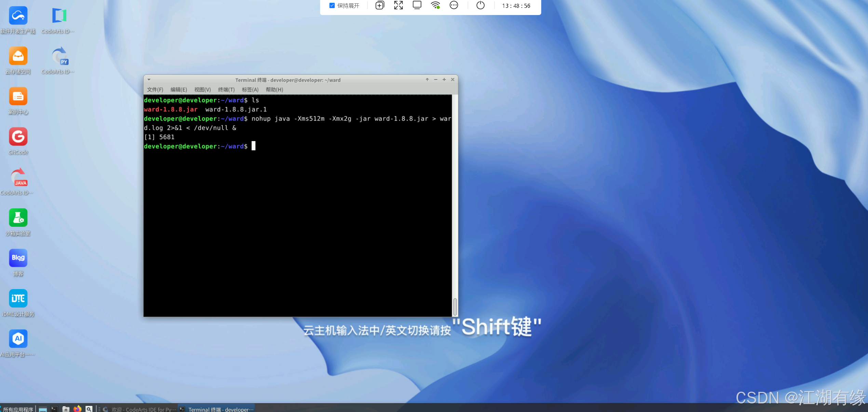
Task: Launch Firefox from the taskbar
Action: [x=77, y=409]
